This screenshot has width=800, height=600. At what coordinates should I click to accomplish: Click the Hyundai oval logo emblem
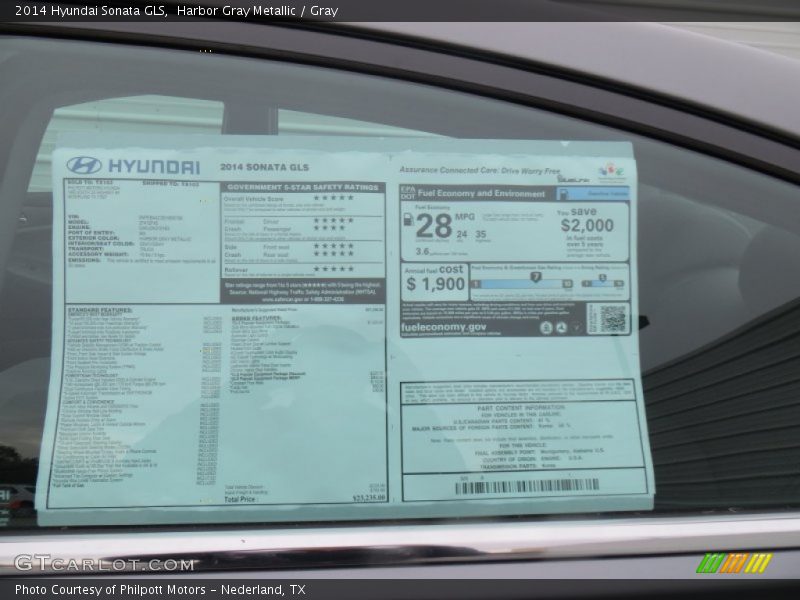[x=85, y=165]
